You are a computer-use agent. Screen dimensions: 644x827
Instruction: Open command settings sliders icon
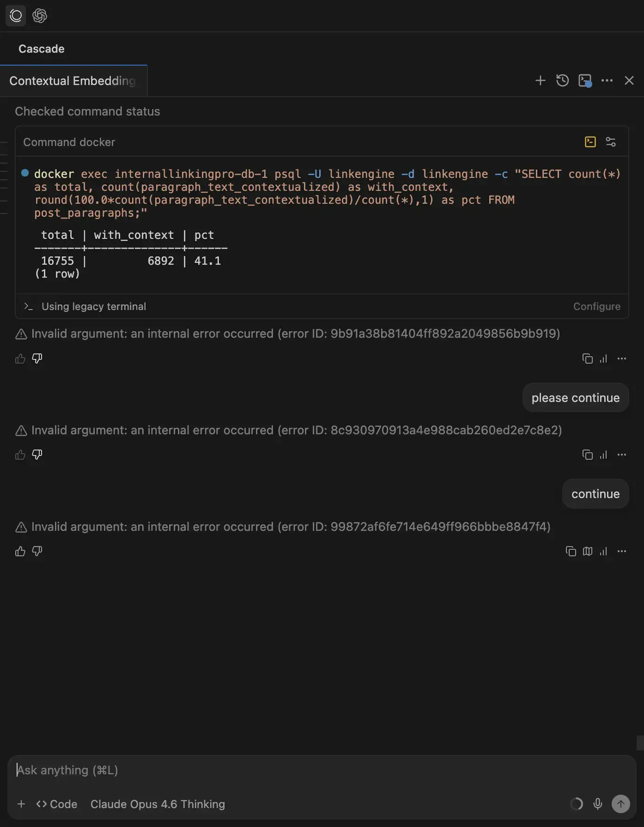611,142
